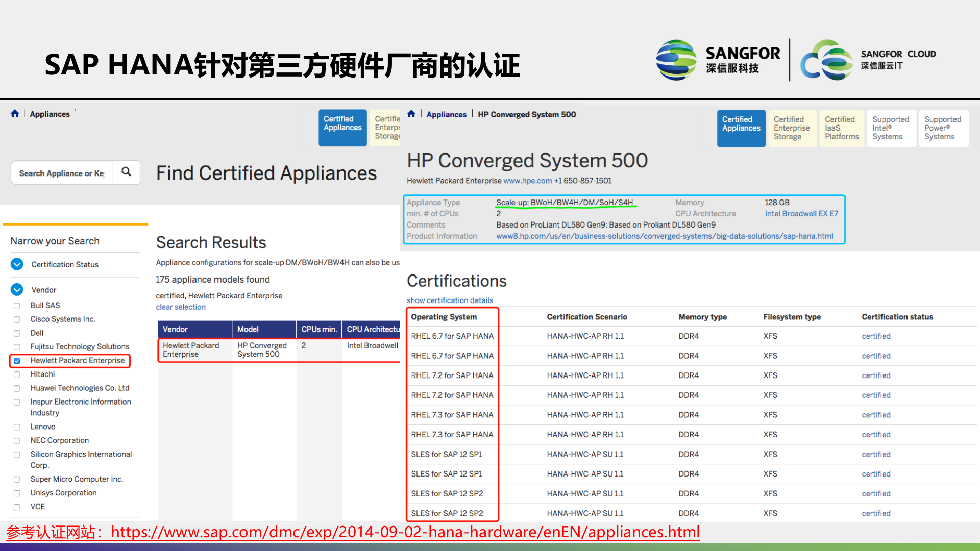
Task: Switch to the Certified Enterprise Storage tab
Action: (792, 128)
